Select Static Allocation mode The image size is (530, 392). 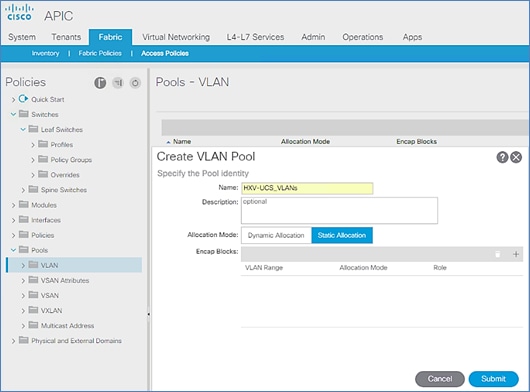(x=342, y=235)
